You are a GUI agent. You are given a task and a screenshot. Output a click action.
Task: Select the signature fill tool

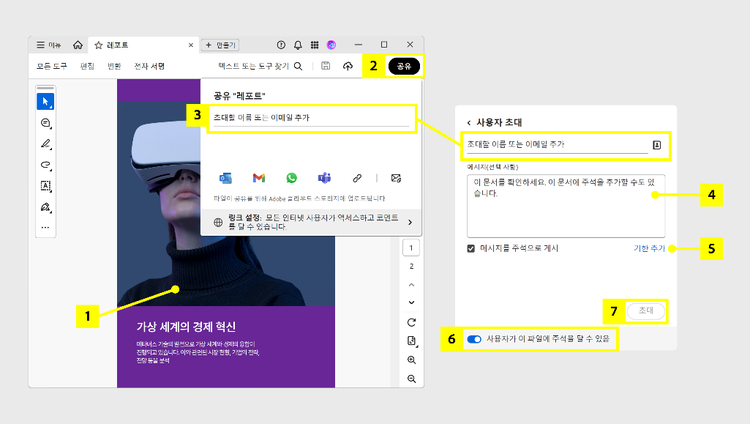(x=45, y=207)
